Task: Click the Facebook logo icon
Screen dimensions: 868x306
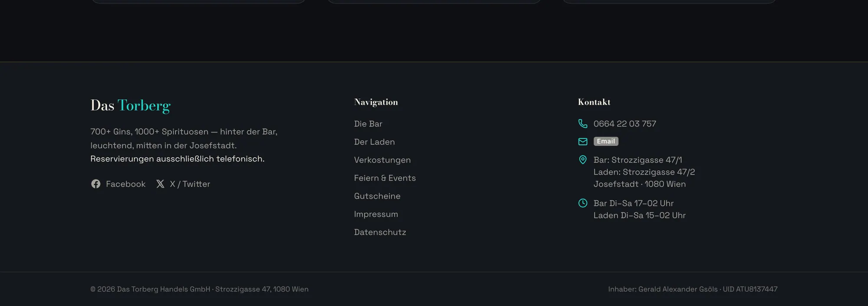Action: click(95, 184)
